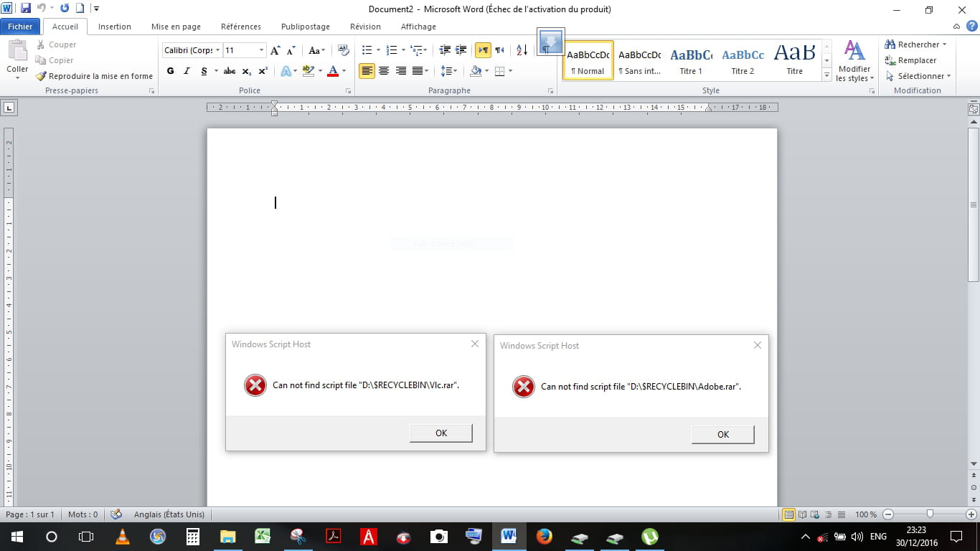
Task: Shrink font size with the smaller A
Action: (291, 51)
